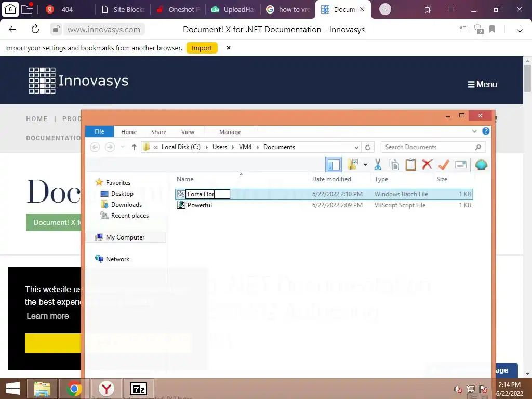Viewport: 532px width, 399px height.
Task: Switch to the Home ribbon tab
Action: (x=129, y=132)
